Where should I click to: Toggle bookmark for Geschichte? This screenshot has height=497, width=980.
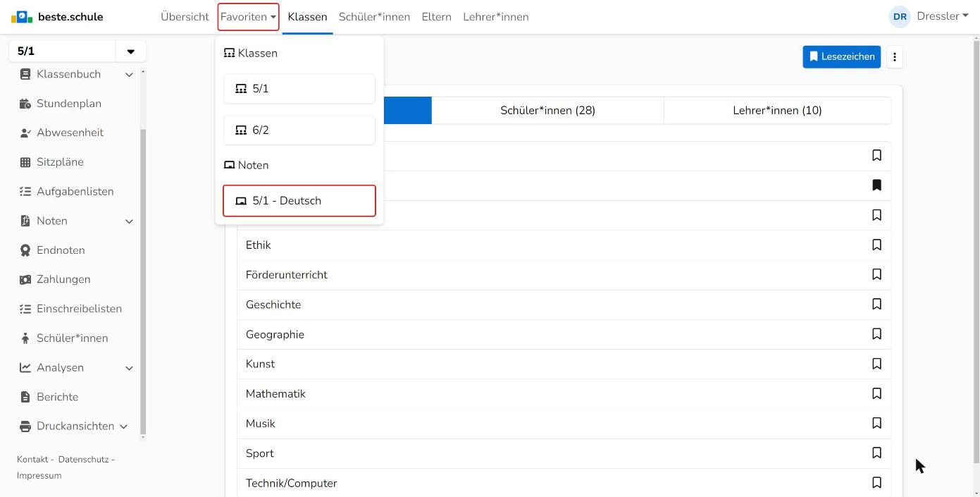pyautogui.click(x=876, y=304)
